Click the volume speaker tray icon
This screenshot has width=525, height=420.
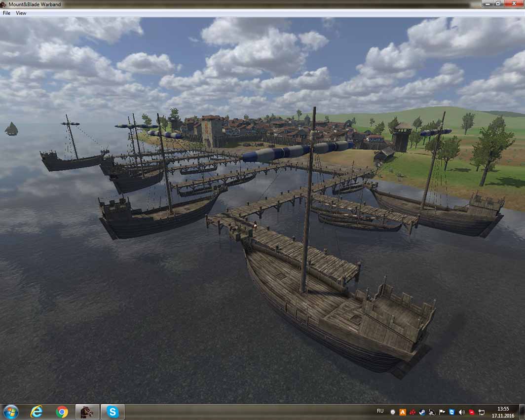[461, 412]
